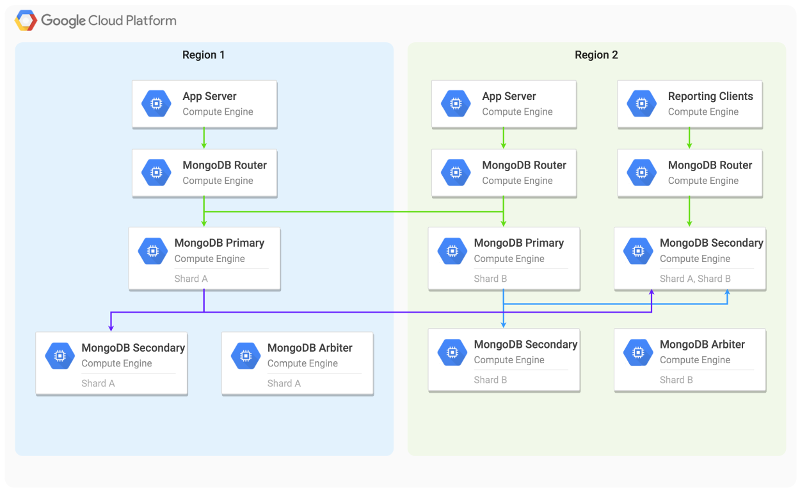This screenshot has width=800, height=492.
Task: Select "MongoDB Arbiter" title in Region 1
Action: (310, 348)
